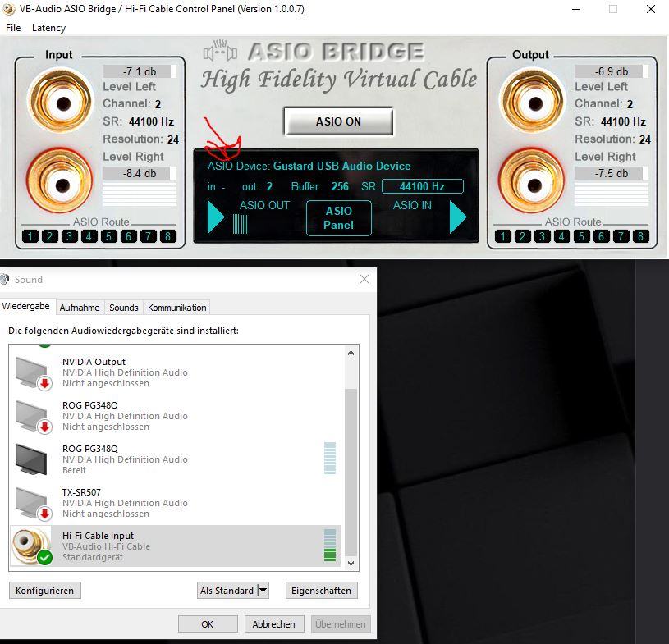This screenshot has height=644, width=669.
Task: Toggle the ASIO ON button
Action: [338, 121]
